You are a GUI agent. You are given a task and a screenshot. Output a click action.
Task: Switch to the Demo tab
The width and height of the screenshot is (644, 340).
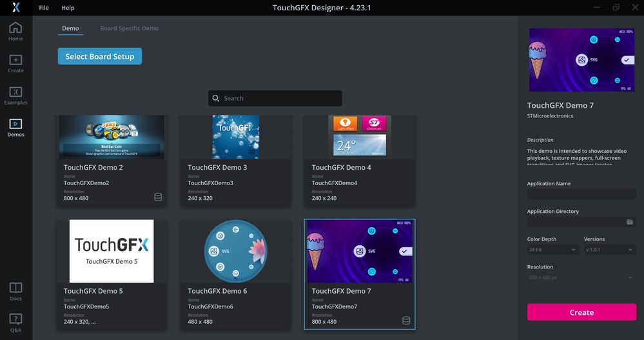coord(70,28)
